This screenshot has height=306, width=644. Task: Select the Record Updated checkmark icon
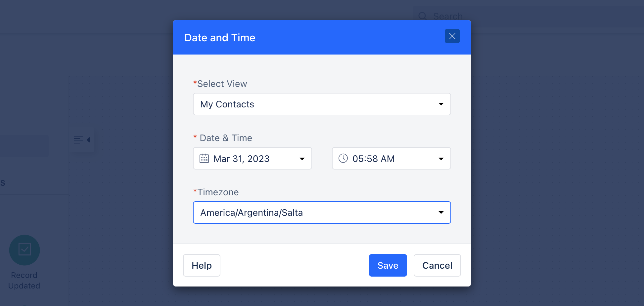tap(24, 250)
